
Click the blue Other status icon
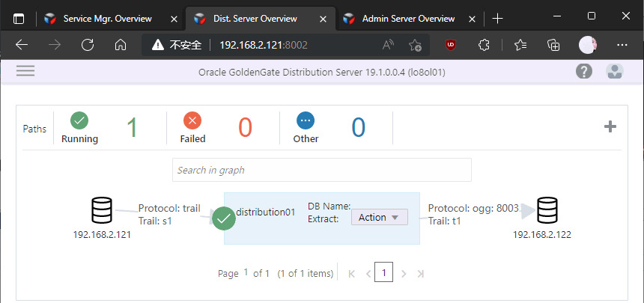pos(306,120)
